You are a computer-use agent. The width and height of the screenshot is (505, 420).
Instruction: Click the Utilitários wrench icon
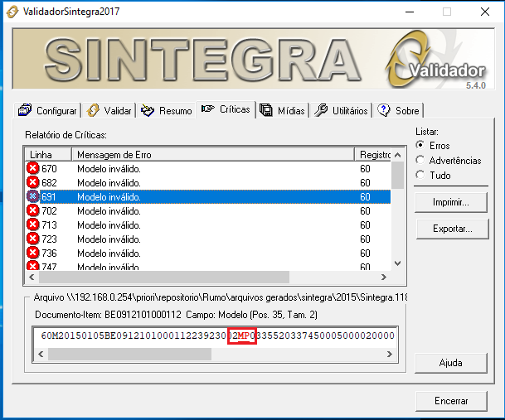click(x=321, y=110)
